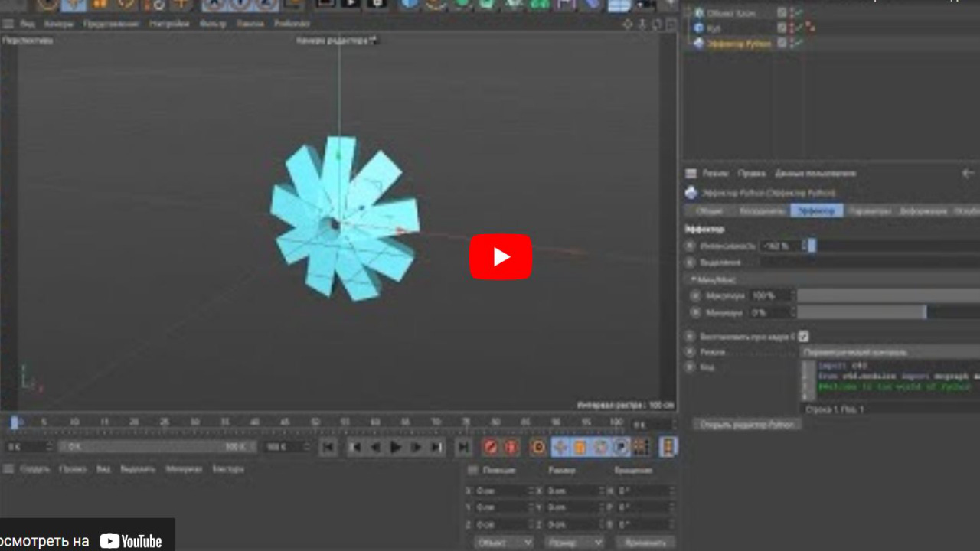The height and width of the screenshot is (551, 980).
Task: Select the Cloner object icon in Object Manager
Action: (x=698, y=12)
